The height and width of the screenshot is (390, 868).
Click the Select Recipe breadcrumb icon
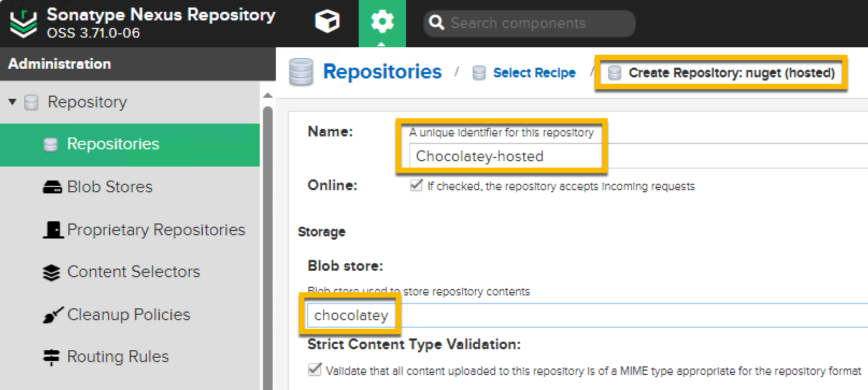(x=479, y=73)
